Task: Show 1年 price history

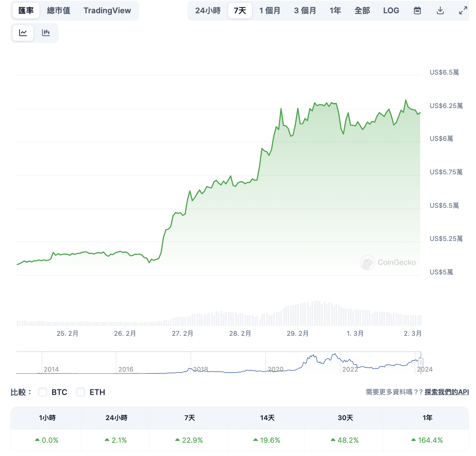Action: click(335, 11)
